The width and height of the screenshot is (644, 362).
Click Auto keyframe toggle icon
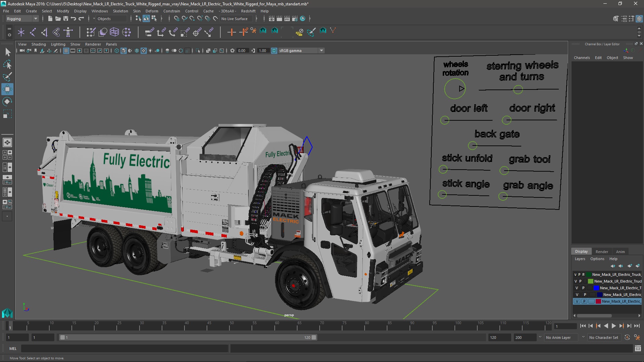tap(627, 338)
